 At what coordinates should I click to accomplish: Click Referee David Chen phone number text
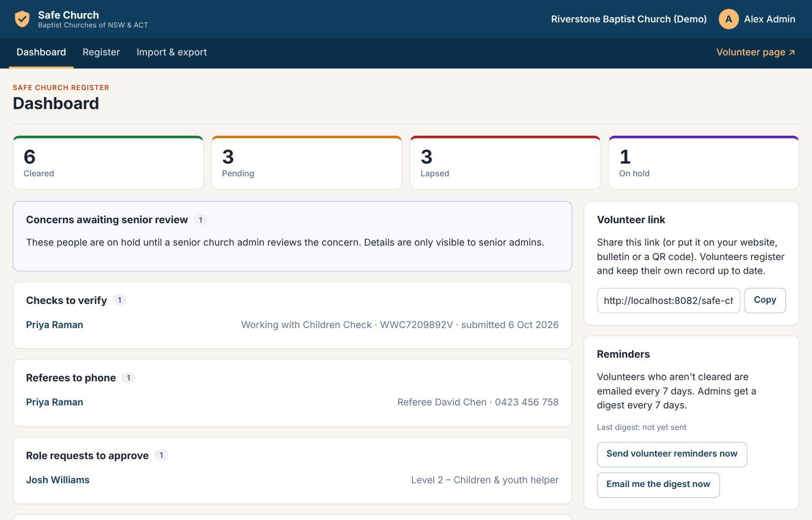[478, 402]
